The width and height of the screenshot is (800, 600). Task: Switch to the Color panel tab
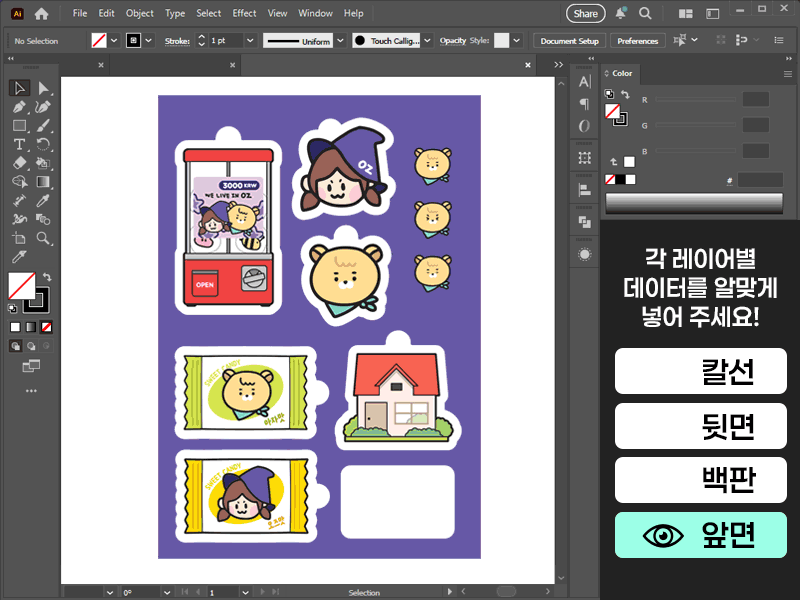(x=621, y=73)
